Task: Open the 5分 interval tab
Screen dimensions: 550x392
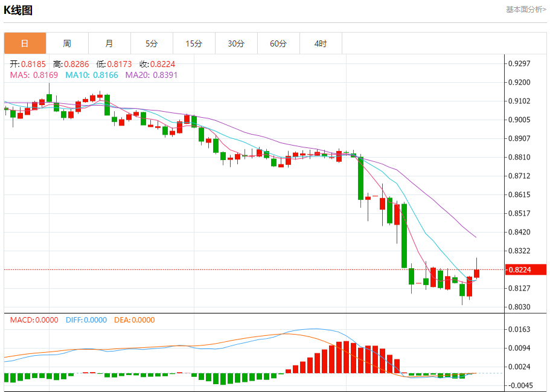Action: (152, 43)
